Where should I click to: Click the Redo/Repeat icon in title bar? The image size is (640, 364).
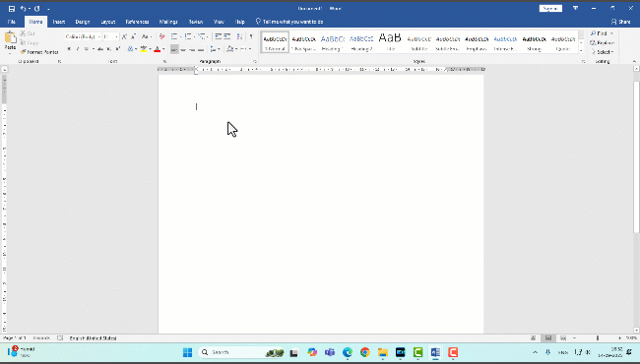pyautogui.click(x=37, y=9)
